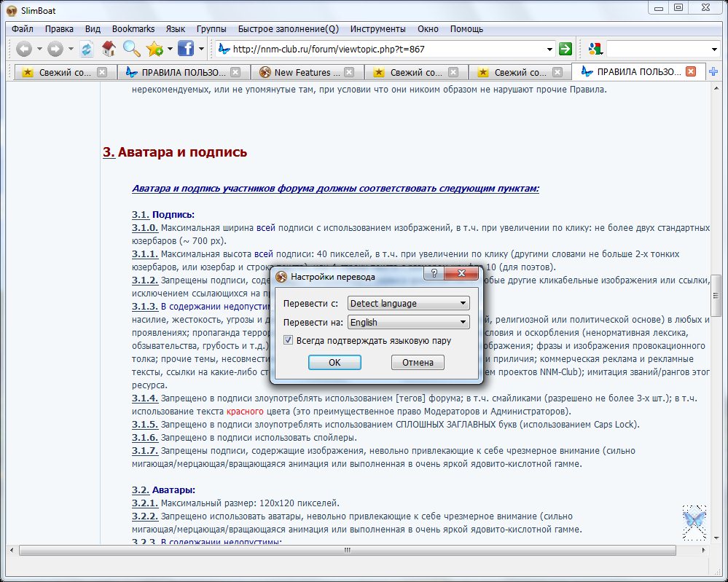Viewport: 728px width, 582px height.
Task: Click the vertical scrollbar up arrow
Action: (716, 87)
